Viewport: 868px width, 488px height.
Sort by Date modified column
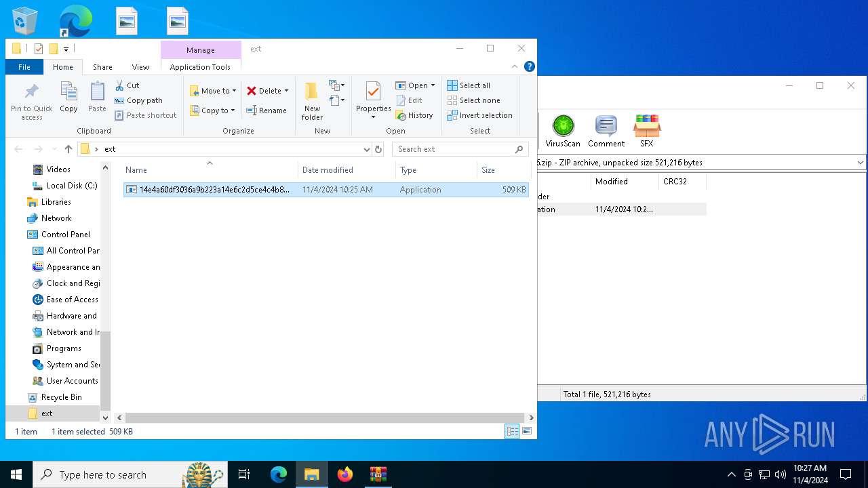click(347, 170)
